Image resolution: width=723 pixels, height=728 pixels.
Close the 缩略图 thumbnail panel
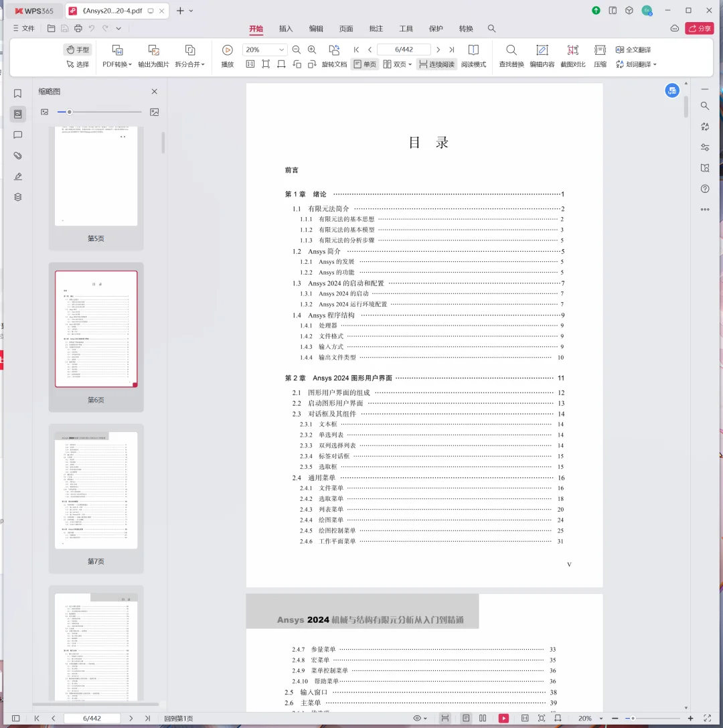pos(155,92)
